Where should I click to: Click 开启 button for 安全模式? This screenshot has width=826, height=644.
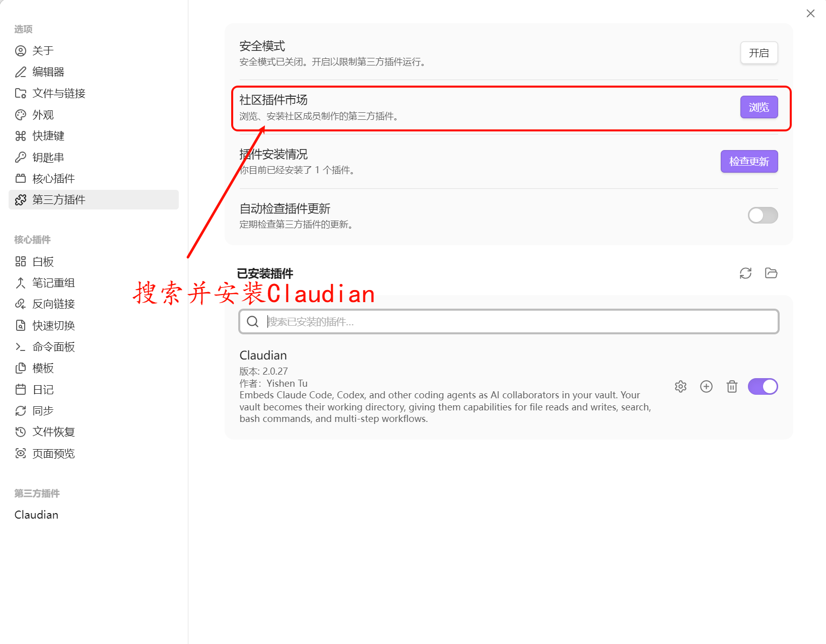[x=759, y=53]
